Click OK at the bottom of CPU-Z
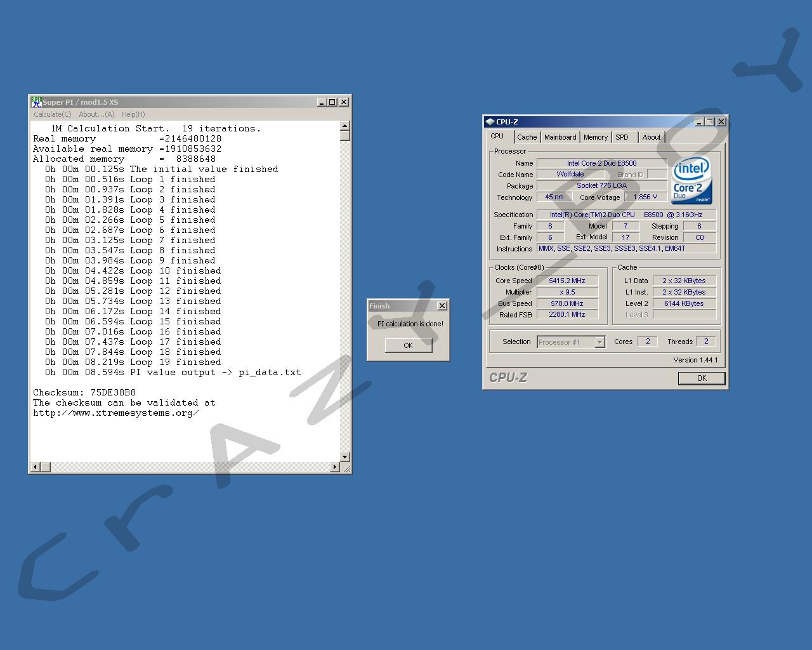The image size is (812, 650). click(702, 378)
